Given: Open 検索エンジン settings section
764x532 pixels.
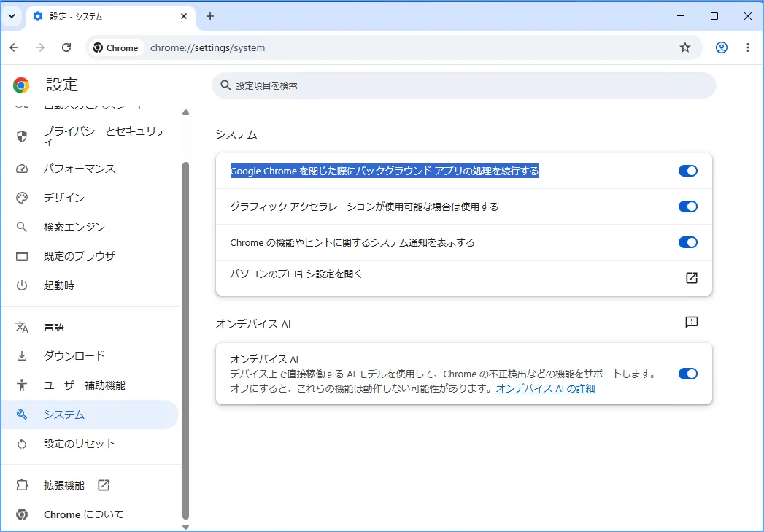Looking at the screenshot, I should (90, 227).
